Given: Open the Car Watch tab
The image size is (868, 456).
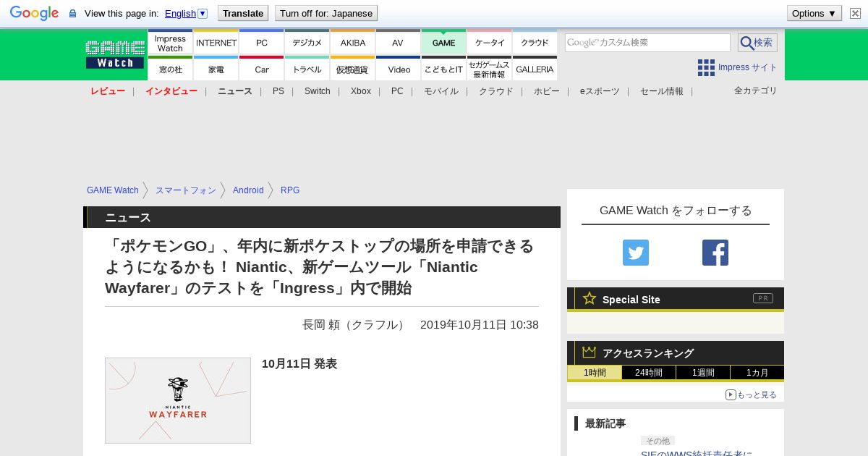Looking at the screenshot, I should click(262, 68).
